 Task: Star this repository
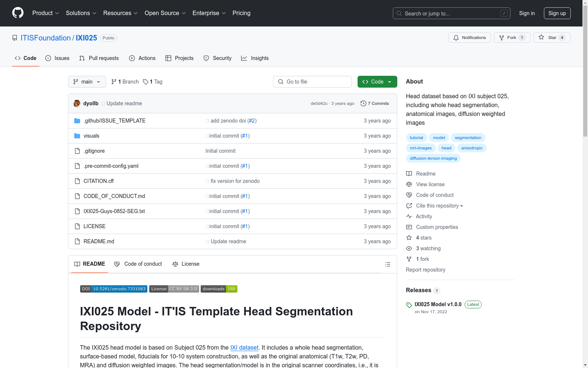coord(552,38)
